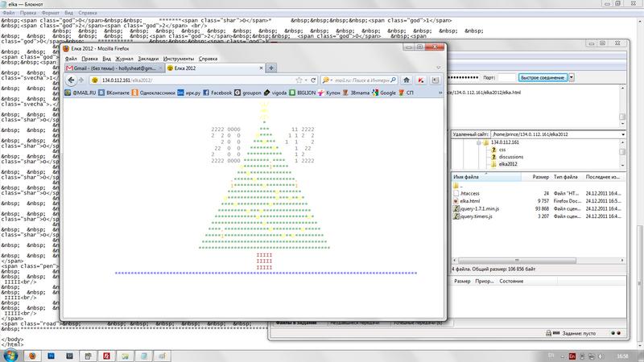Screen dimensions: 644x362
Task: Switch to FileZilla in taskbar
Action: (x=106, y=356)
